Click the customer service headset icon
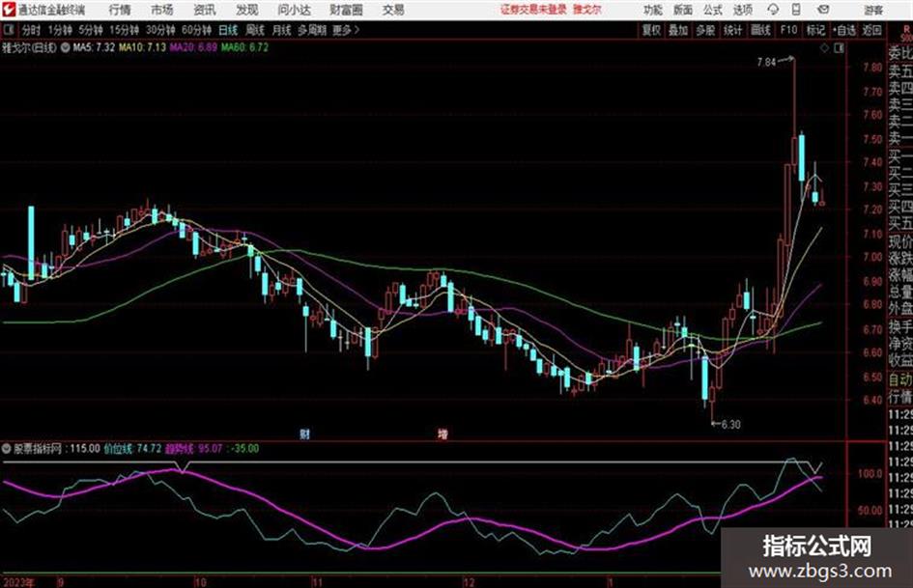This screenshot has width=913, height=588. click(773, 10)
